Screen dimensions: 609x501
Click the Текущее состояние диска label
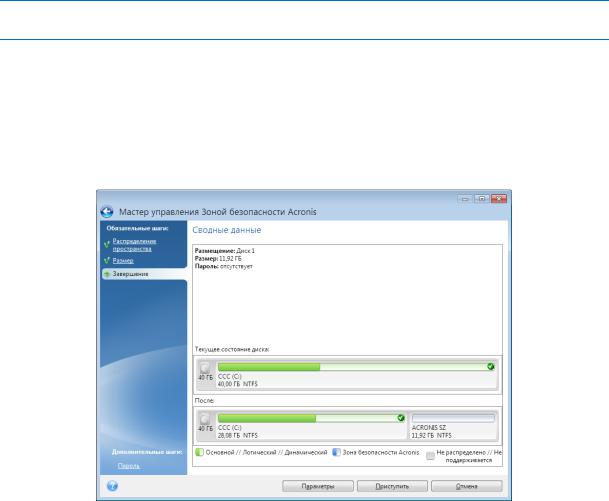point(232,350)
